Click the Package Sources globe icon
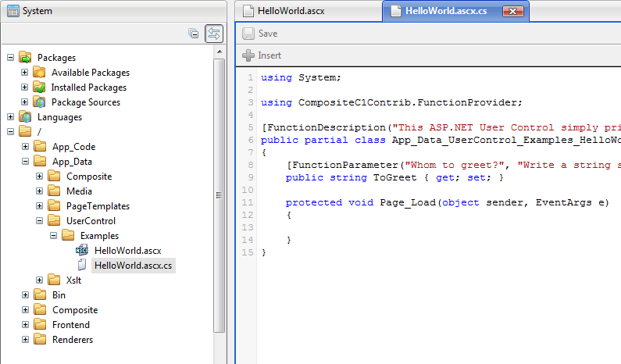Screen dimensions: 621x364 [x=39, y=102]
